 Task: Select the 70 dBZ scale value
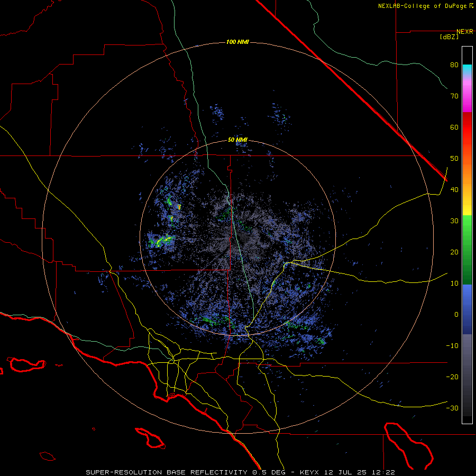(x=454, y=96)
